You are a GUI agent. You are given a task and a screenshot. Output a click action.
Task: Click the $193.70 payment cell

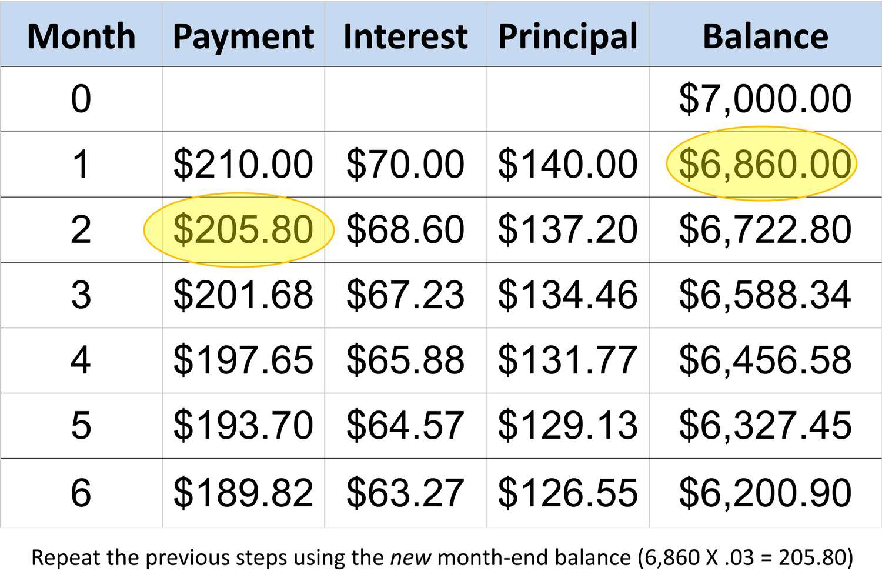pyautogui.click(x=243, y=425)
